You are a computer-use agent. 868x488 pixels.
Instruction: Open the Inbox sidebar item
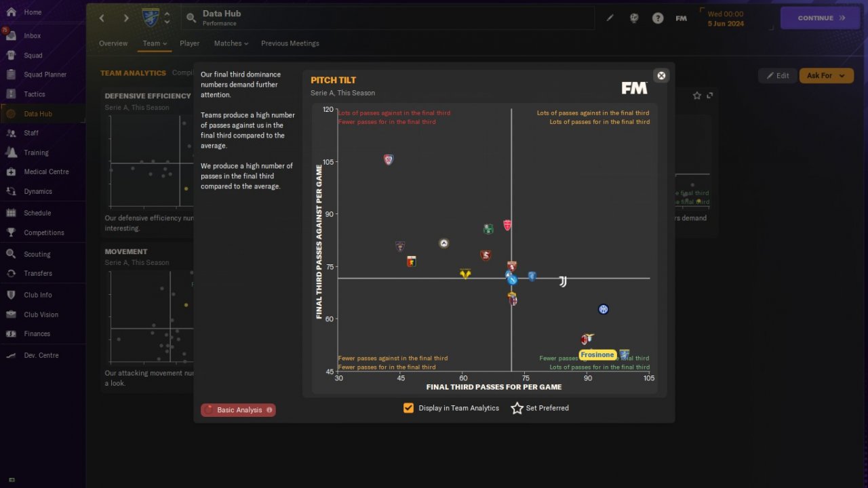point(43,36)
